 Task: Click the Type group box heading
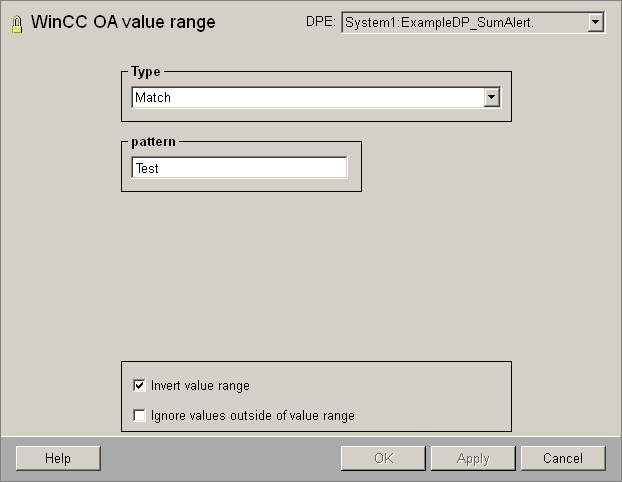[146, 72]
